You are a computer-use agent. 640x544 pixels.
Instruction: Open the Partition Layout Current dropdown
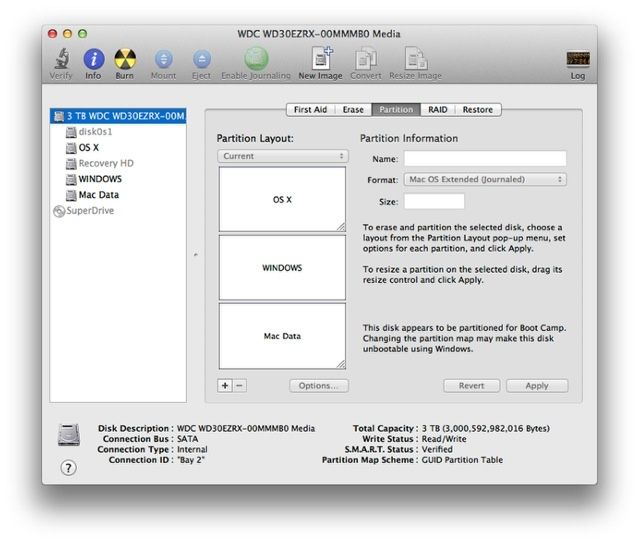[282, 157]
